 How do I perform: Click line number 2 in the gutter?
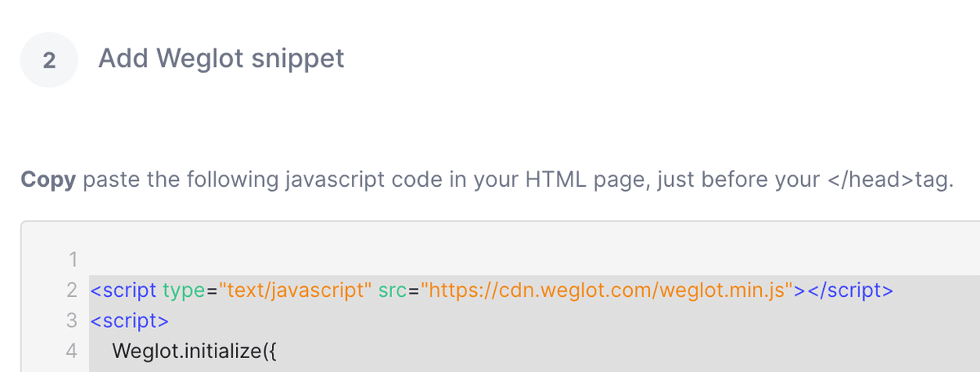pyautogui.click(x=72, y=290)
